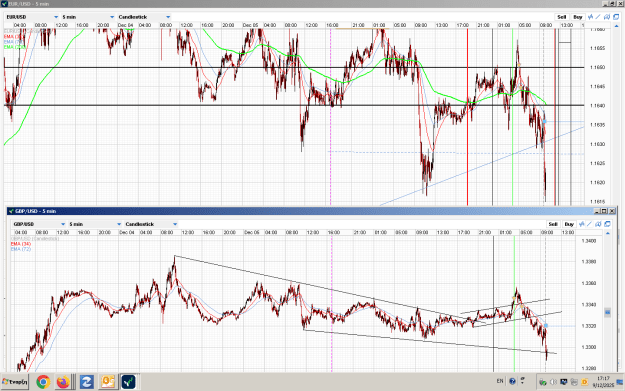Click 1.1640 price label on EUR/USD scale
Image resolution: width=625 pixels, height=391 pixels.
click(x=597, y=106)
